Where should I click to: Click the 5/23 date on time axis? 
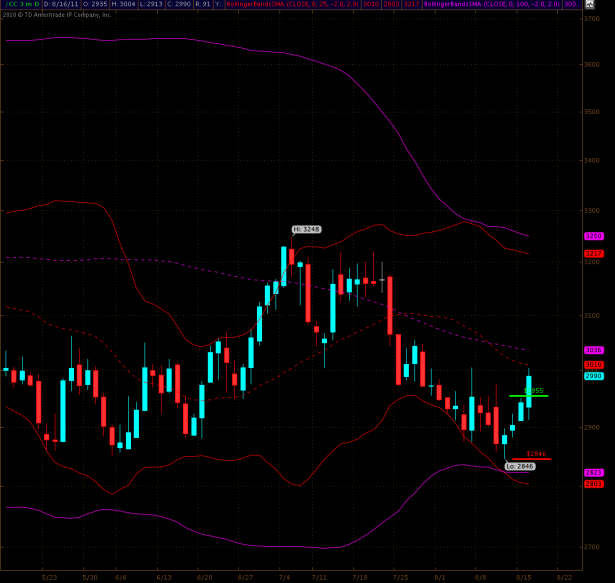pyautogui.click(x=49, y=577)
